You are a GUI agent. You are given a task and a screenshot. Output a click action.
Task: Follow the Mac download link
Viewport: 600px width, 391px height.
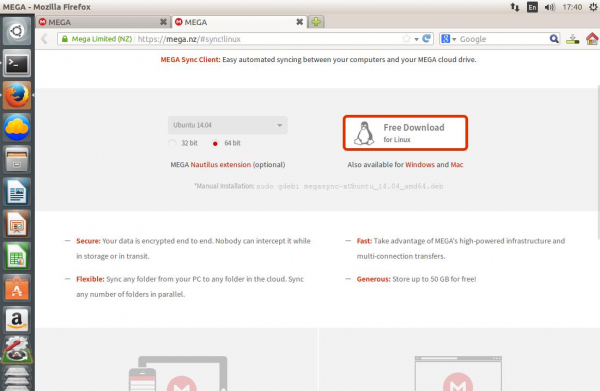pyautogui.click(x=457, y=165)
